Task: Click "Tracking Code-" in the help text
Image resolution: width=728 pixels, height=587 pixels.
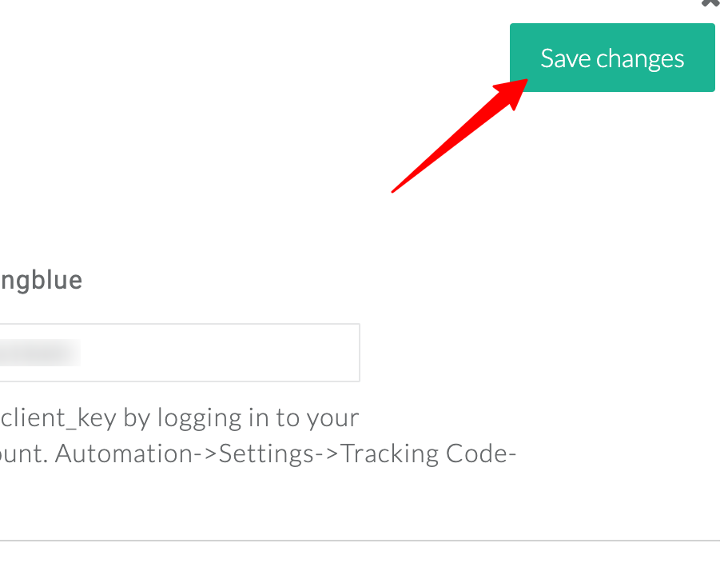Action: [x=428, y=453]
